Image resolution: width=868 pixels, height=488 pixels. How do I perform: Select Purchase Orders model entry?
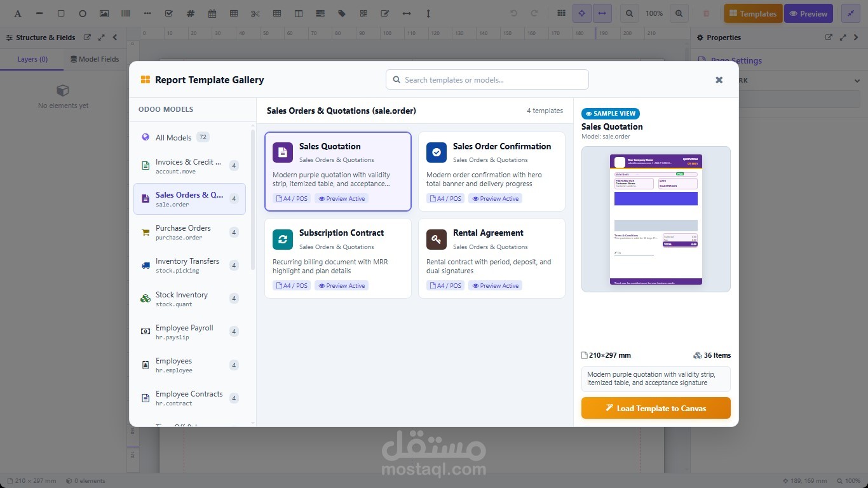point(189,233)
